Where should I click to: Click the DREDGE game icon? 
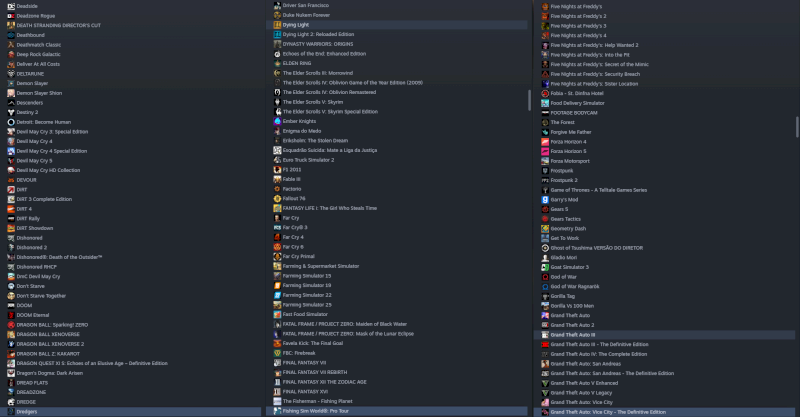(11, 402)
